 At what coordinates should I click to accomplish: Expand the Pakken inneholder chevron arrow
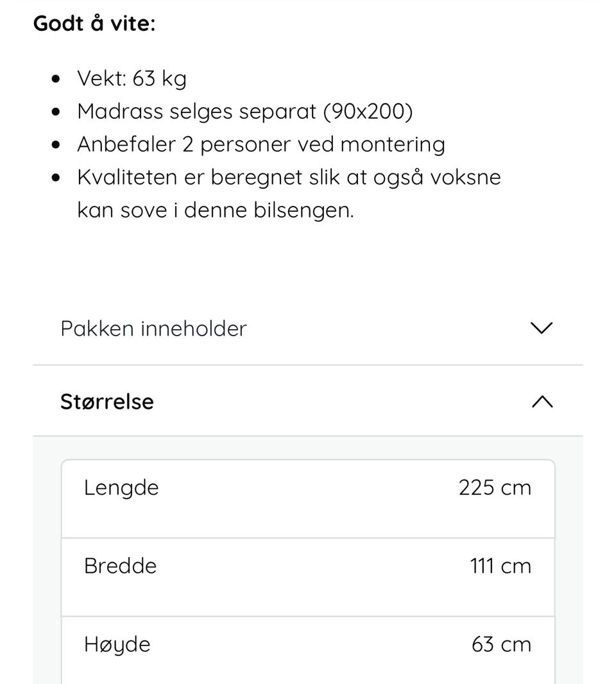[x=542, y=329]
